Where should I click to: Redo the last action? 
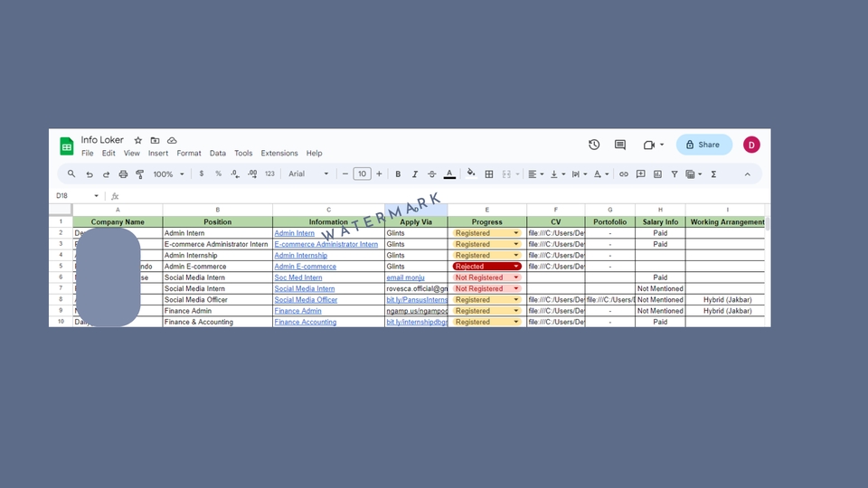[106, 174]
